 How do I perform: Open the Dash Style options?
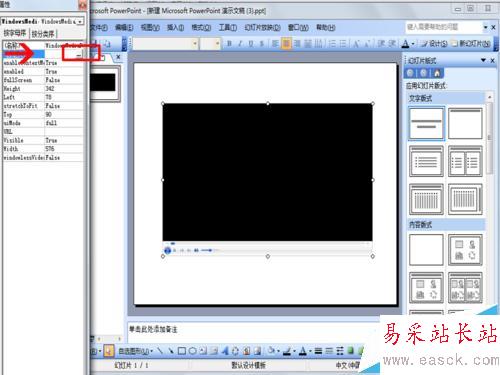click(x=329, y=351)
